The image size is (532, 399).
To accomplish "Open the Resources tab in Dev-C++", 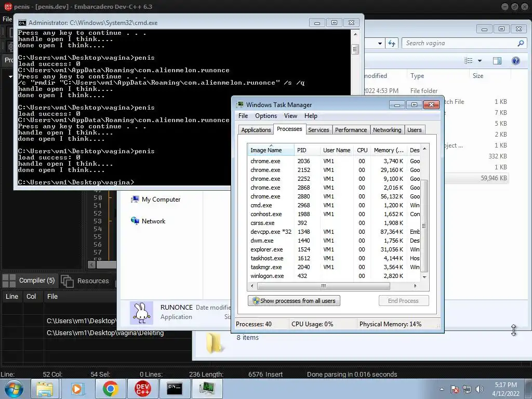I will click(x=85, y=281).
